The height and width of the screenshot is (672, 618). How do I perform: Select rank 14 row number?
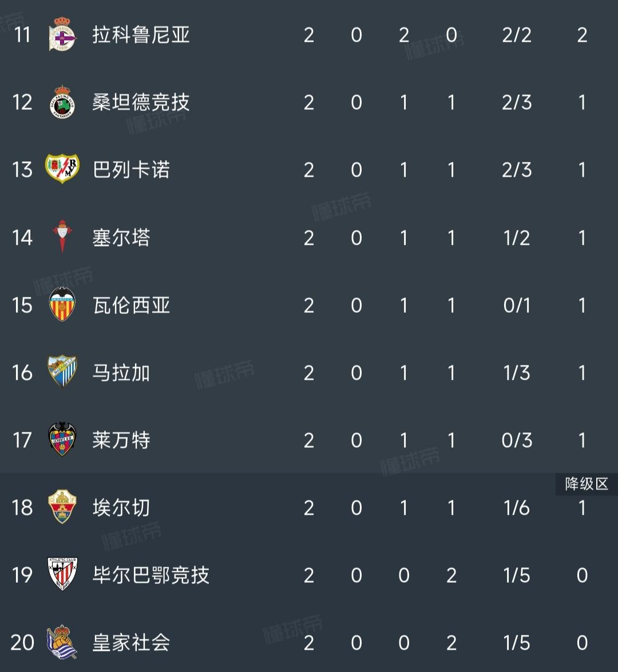point(22,237)
